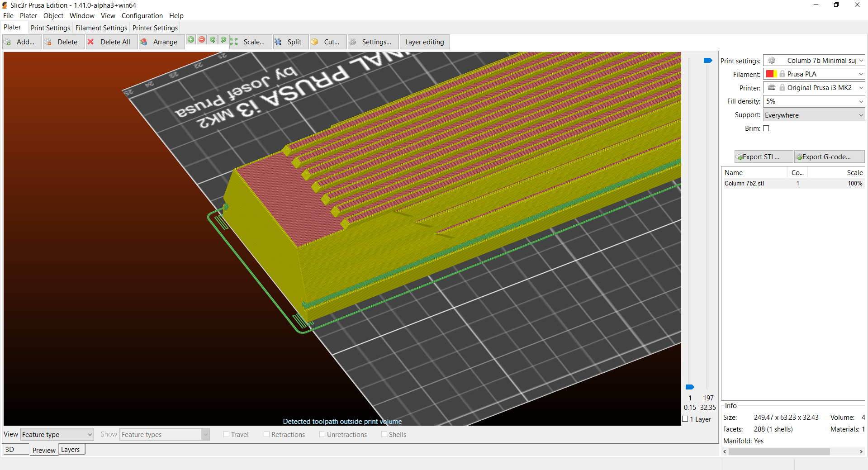Tick the 1 Layer checkbox
Viewport: 868px width, 470px height.
coord(685,419)
